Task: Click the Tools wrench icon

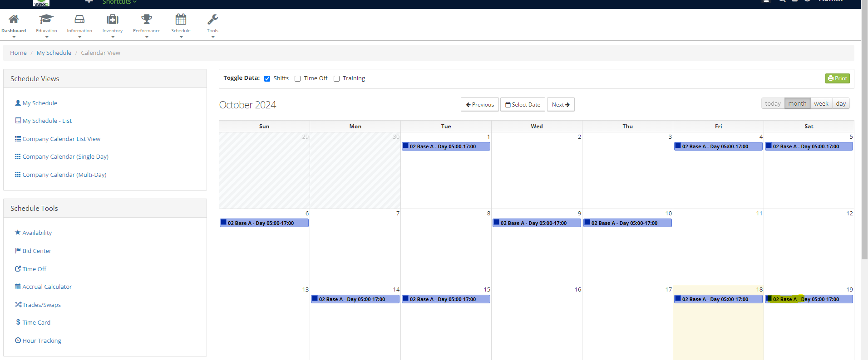Action: pyautogui.click(x=212, y=19)
